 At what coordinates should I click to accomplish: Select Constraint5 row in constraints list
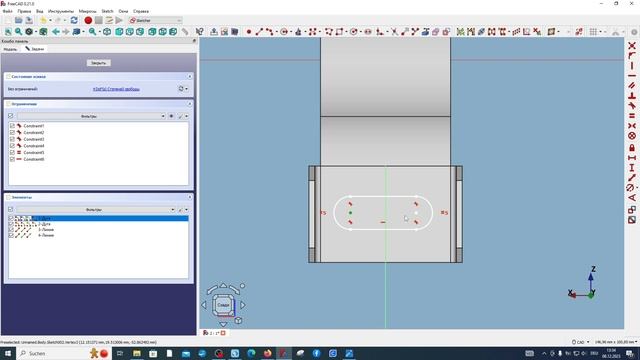click(98, 152)
